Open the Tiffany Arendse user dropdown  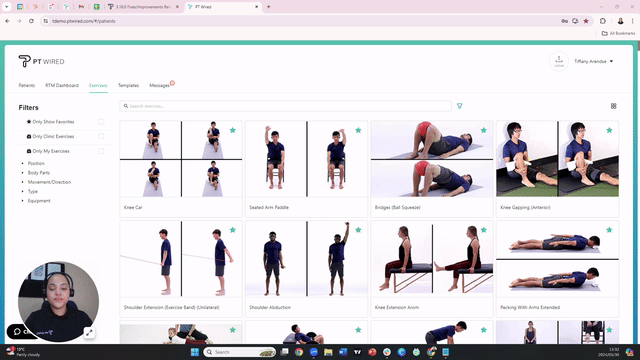[x=593, y=61]
